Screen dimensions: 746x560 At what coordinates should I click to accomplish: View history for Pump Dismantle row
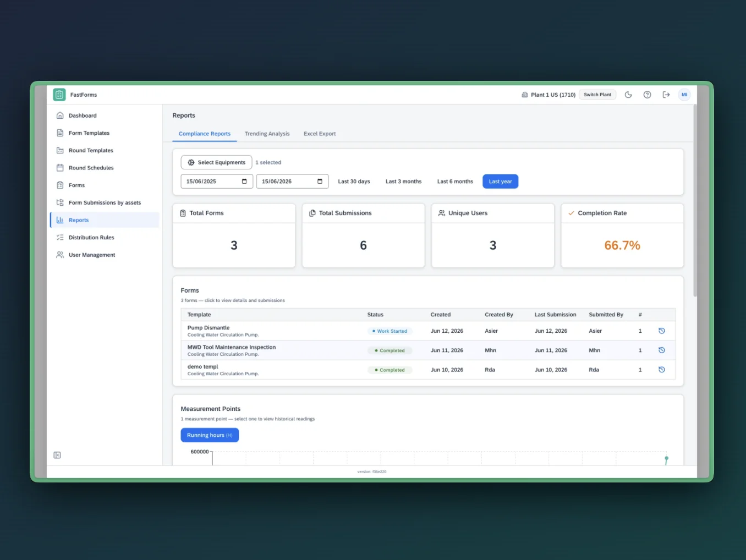coord(662,331)
